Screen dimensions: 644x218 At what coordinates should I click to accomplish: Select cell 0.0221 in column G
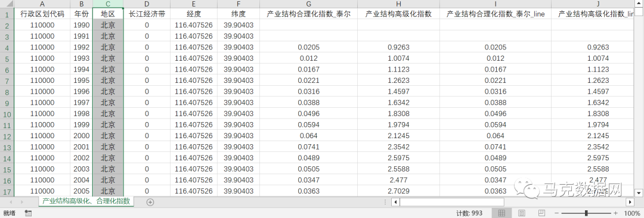click(x=308, y=80)
